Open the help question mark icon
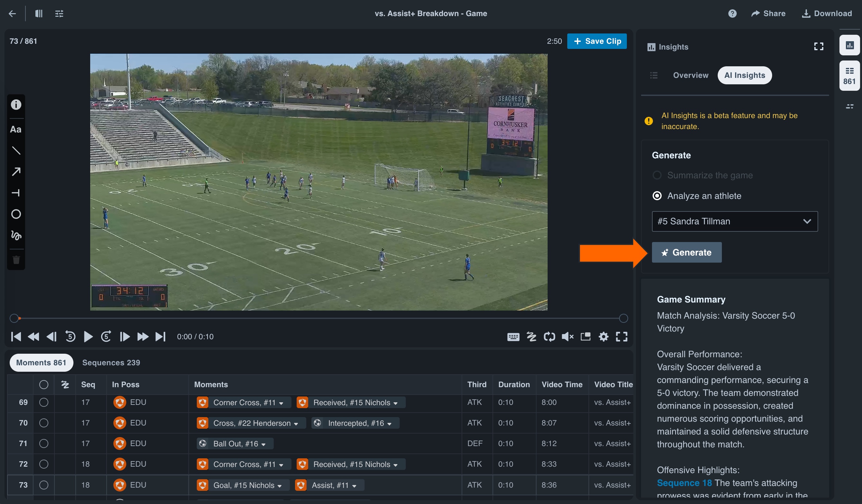This screenshot has height=504, width=862. tap(732, 14)
